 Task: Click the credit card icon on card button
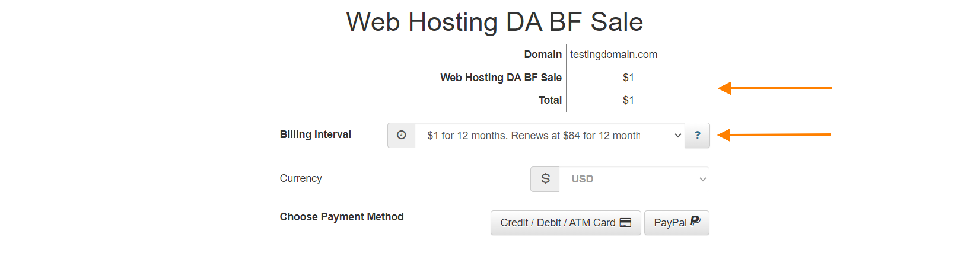click(x=625, y=223)
